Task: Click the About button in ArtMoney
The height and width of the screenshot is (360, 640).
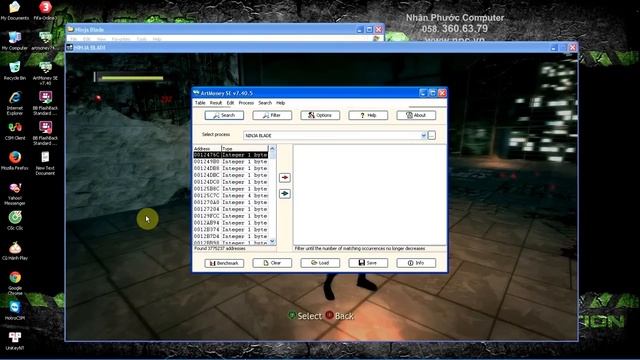Action: (x=416, y=116)
